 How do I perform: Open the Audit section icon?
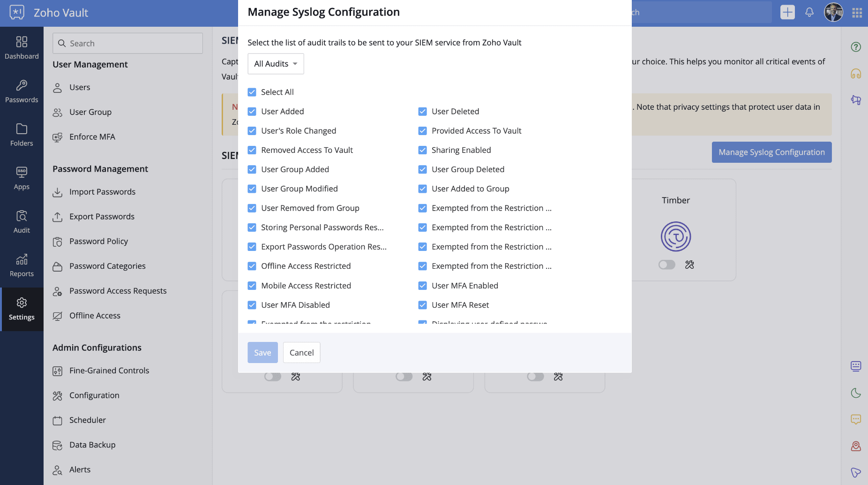pos(22,216)
